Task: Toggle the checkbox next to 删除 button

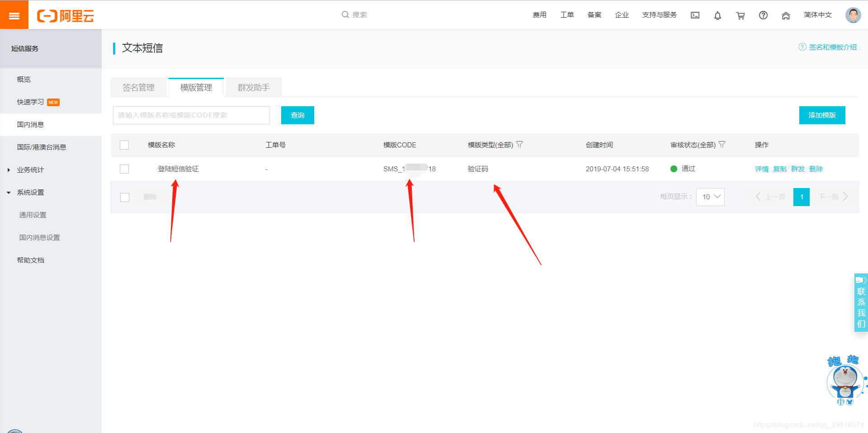Action: click(x=124, y=197)
